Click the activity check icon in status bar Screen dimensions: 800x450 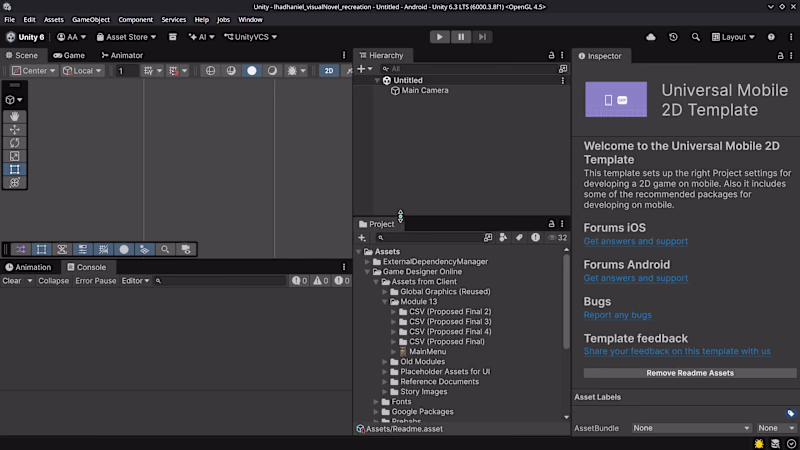[791, 444]
